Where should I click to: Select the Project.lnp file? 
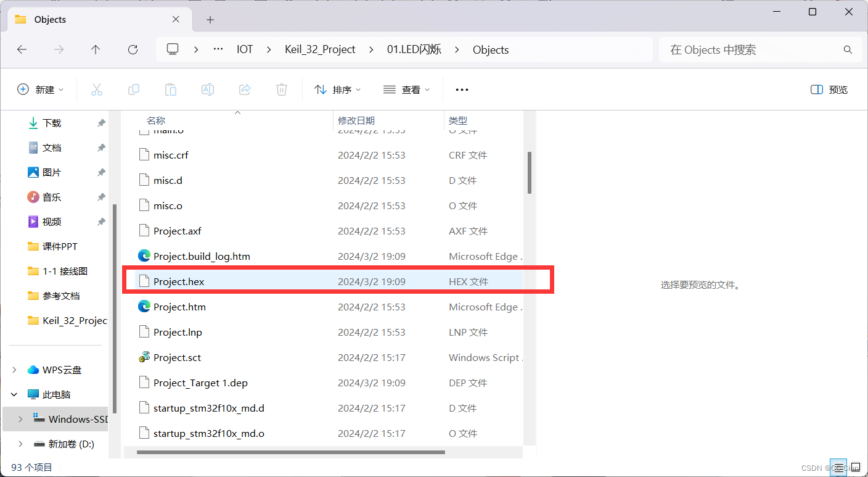tap(329, 332)
